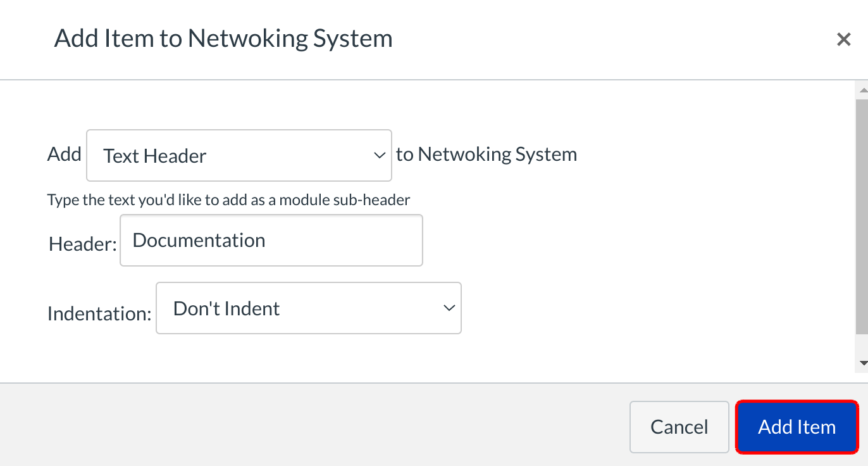Focus the Header input field
The image size is (868, 466).
(x=271, y=241)
